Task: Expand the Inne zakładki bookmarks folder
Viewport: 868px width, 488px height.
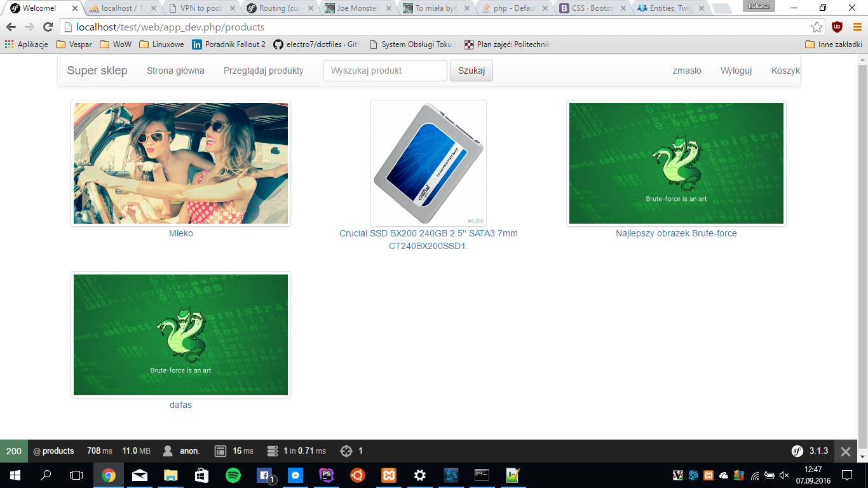Action: [x=834, y=44]
